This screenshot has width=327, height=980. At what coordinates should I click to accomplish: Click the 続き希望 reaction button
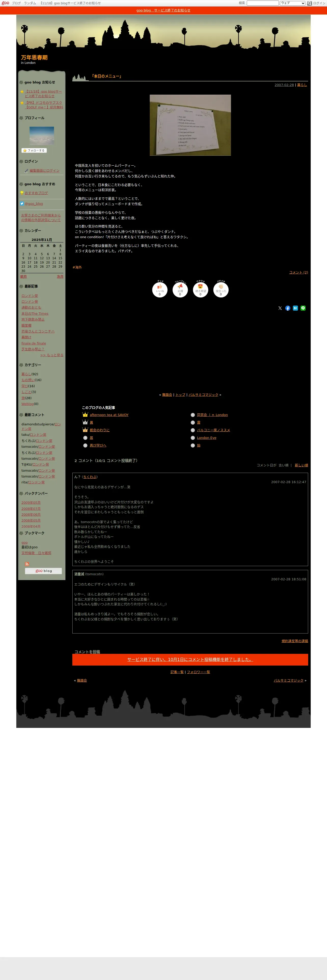[x=200, y=290]
